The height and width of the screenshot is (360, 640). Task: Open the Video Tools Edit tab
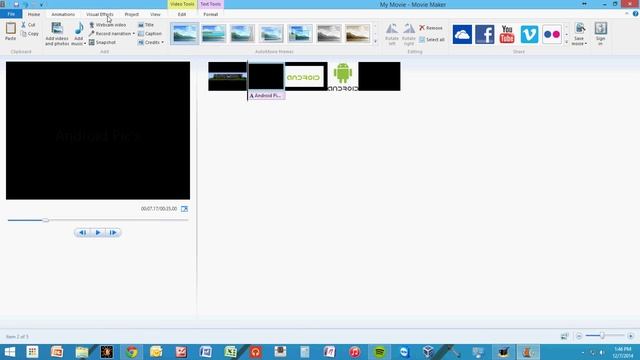[x=182, y=14]
